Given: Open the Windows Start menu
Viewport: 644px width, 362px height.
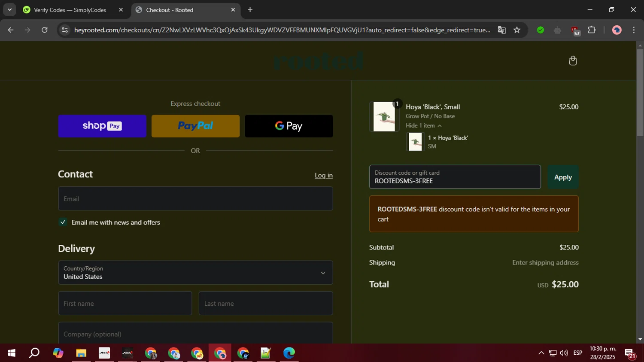Looking at the screenshot, I should pyautogui.click(x=12, y=353).
